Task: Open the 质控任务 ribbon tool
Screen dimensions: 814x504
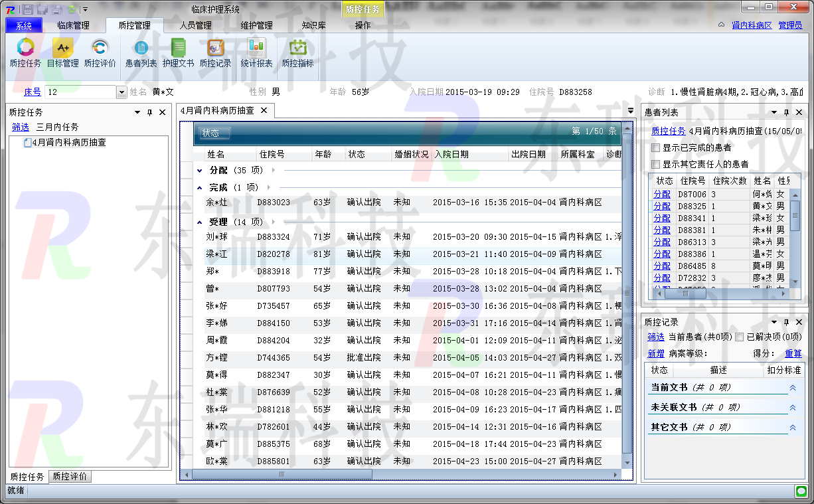Action: 25,53
